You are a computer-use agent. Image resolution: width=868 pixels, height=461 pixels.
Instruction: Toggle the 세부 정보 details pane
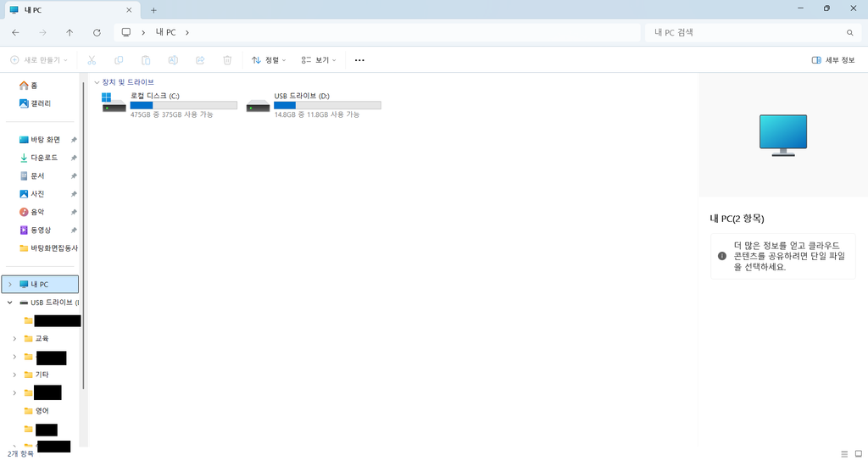coord(833,60)
